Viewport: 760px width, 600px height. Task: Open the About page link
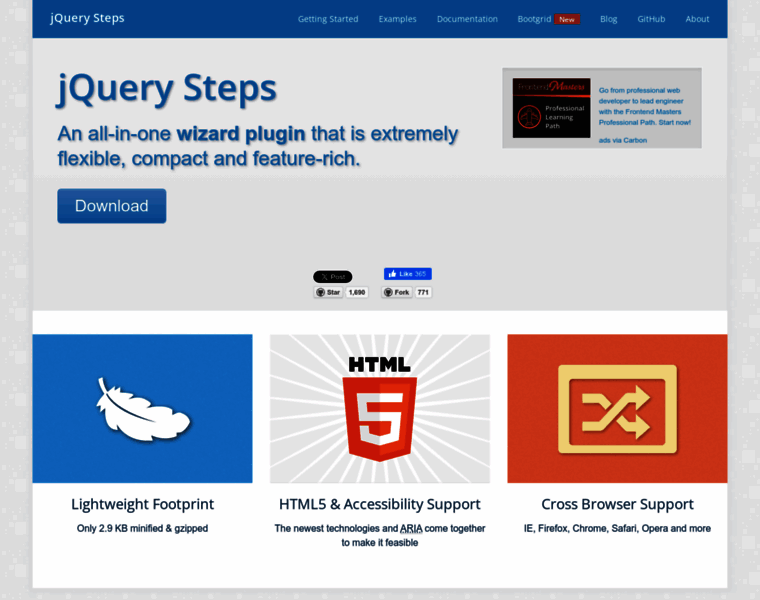pos(697,19)
